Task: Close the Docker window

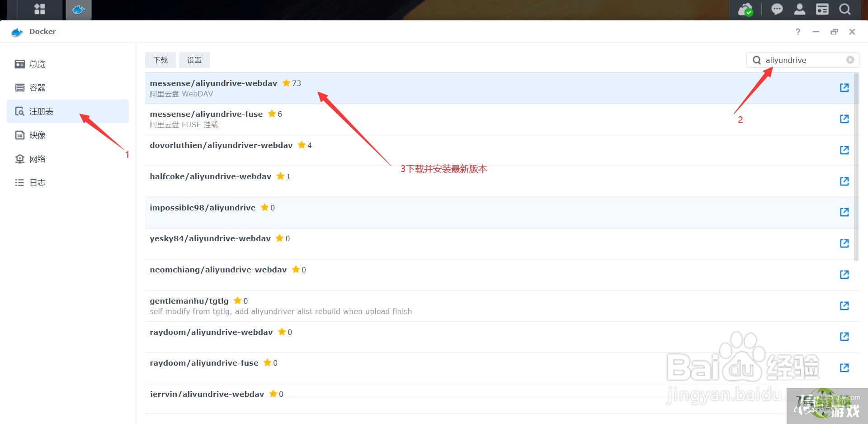Action: tap(852, 32)
